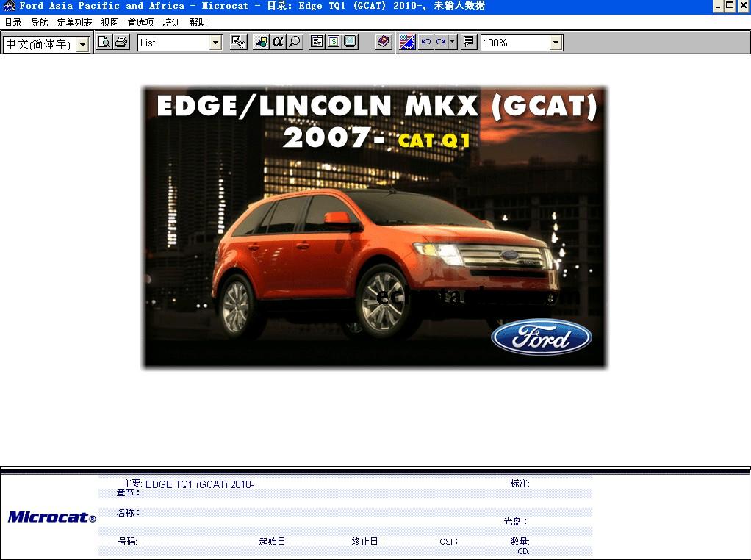Open the 首选项 menu
Viewport: 751px width, 560px height.
coord(141,23)
